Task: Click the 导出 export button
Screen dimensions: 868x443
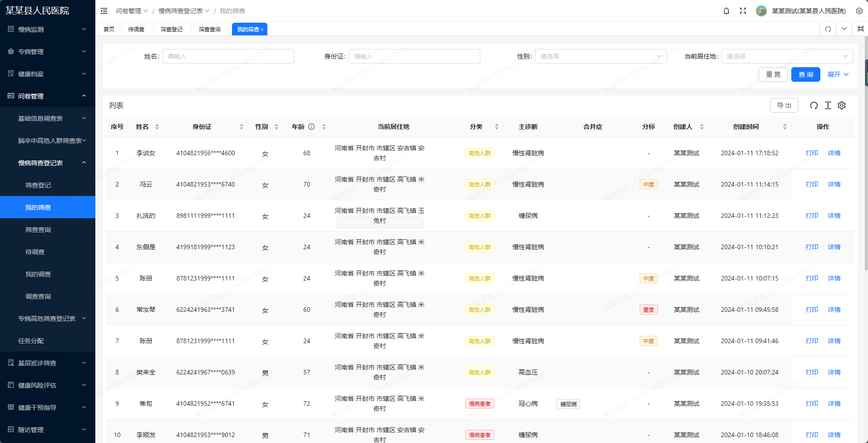Action: click(x=784, y=105)
